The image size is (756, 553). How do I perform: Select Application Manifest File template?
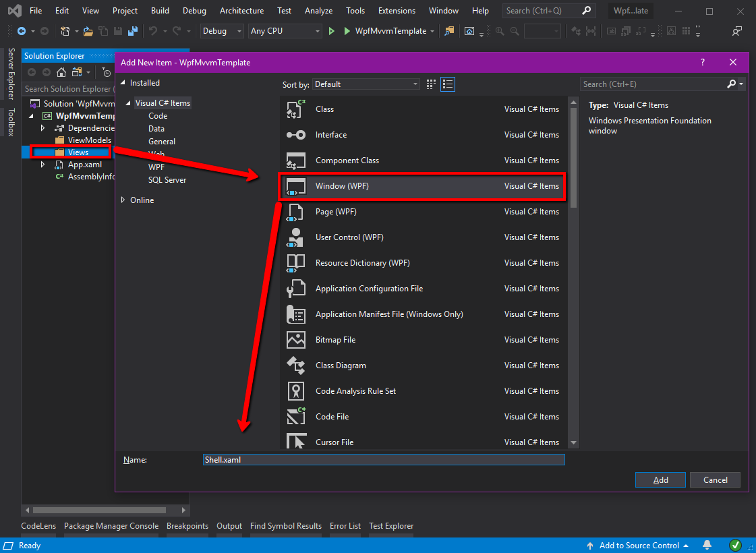coord(423,314)
